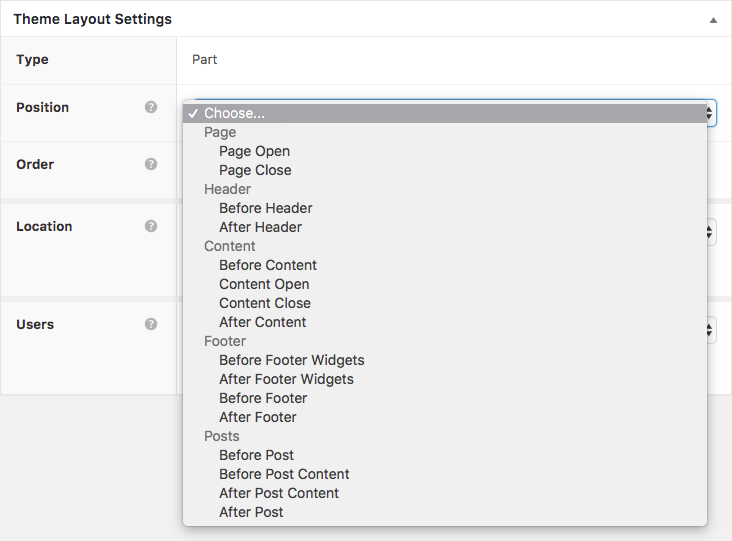Choose After Footer position
Screen dimensions: 732x541
click(257, 417)
